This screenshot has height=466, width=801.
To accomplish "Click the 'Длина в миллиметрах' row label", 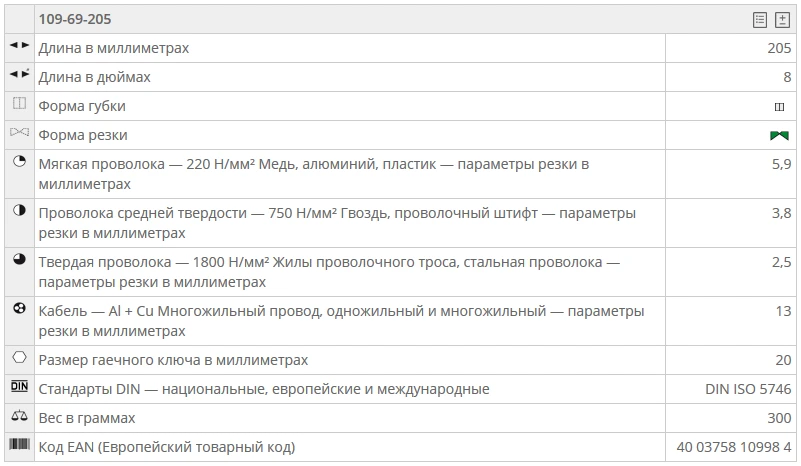I will click(x=113, y=48).
